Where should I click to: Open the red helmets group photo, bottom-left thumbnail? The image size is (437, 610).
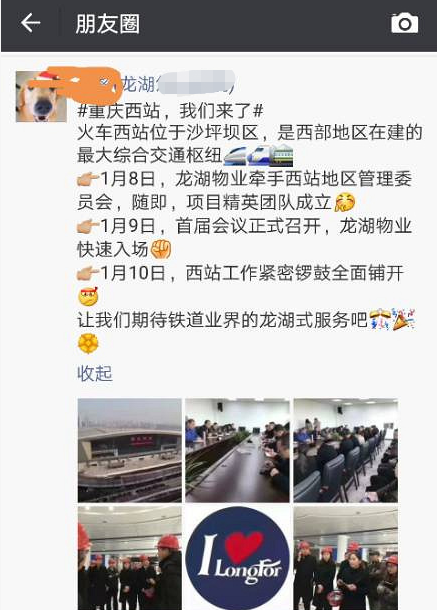(x=130, y=558)
